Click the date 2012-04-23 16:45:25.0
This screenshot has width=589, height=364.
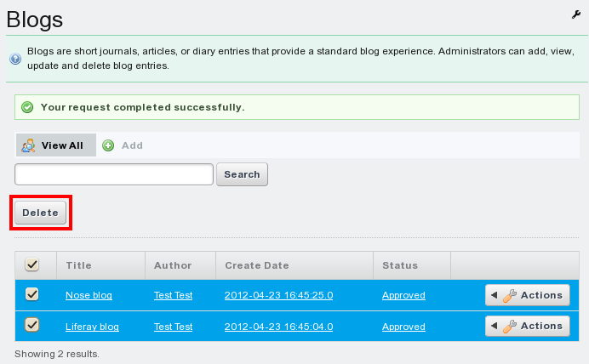[278, 295]
